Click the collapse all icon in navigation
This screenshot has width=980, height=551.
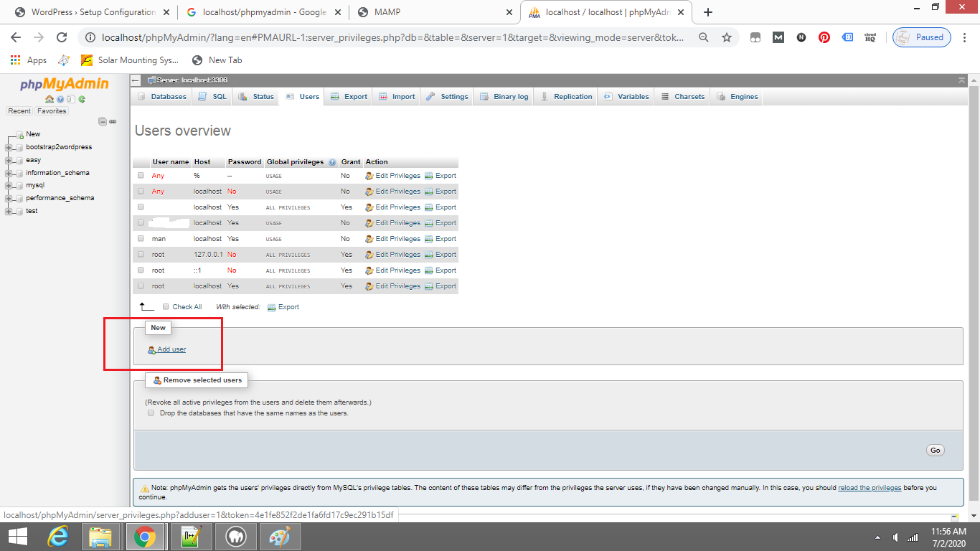pos(103,121)
